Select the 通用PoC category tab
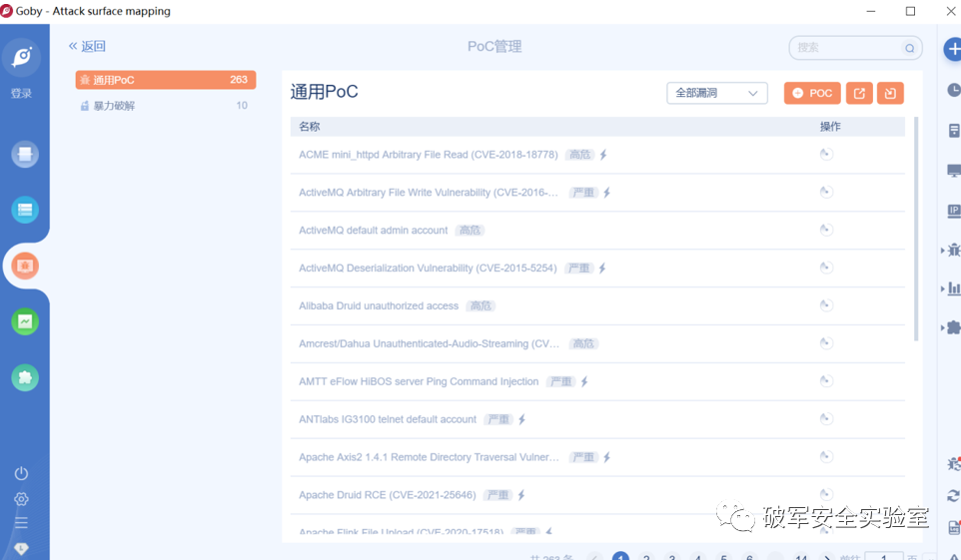 [166, 80]
